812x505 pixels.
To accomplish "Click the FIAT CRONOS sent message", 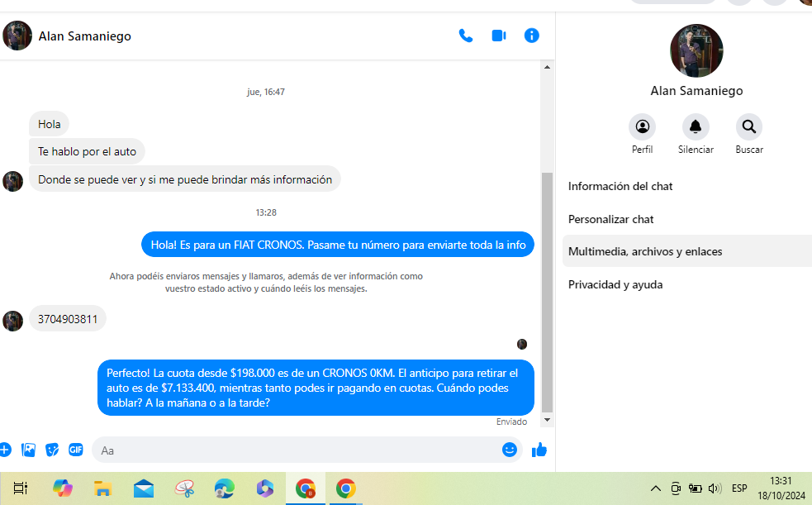I will point(338,245).
